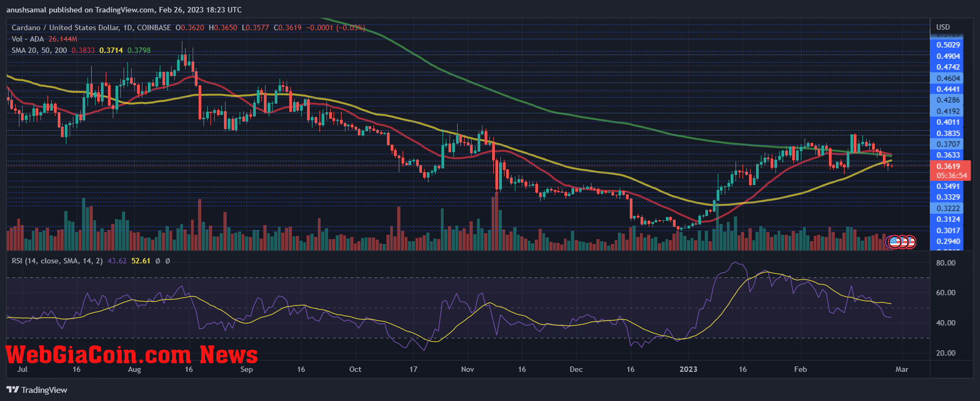
Task: Click the 40.00 RSI axis label
Action: [x=945, y=323]
